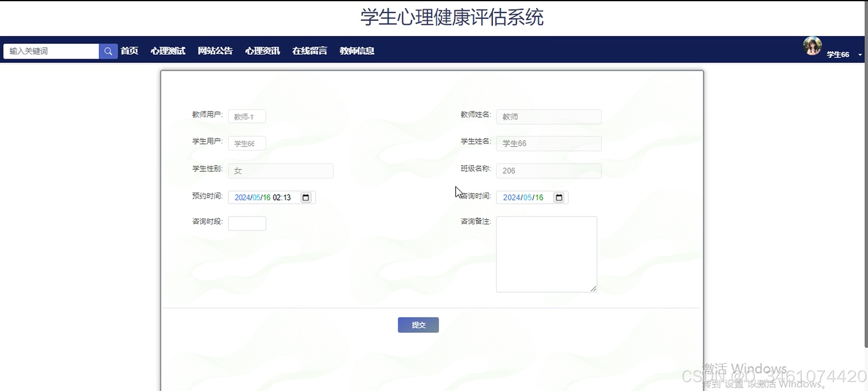Go to 首页 in navigation bar
Image resolution: width=868 pixels, height=391 pixels.
click(x=129, y=51)
